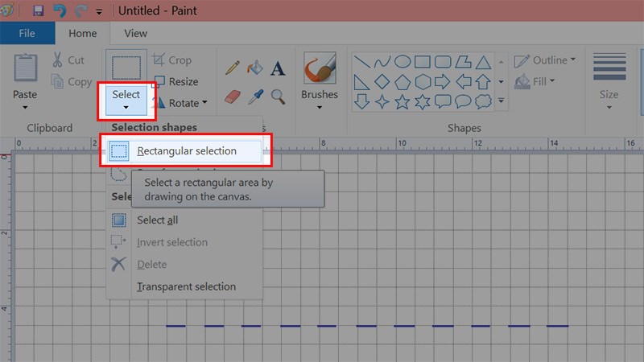Click the dashed rectangle selection icon
The height and width of the screenshot is (362, 644).
(x=126, y=68)
